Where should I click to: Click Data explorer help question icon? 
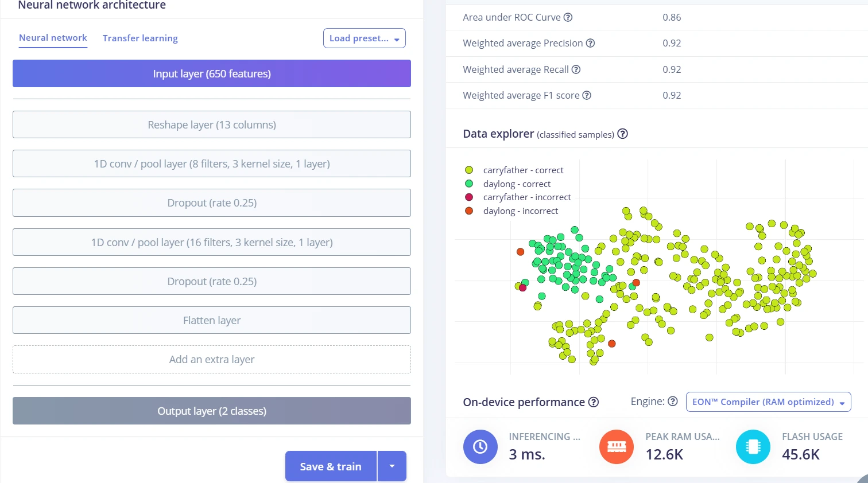pyautogui.click(x=622, y=134)
